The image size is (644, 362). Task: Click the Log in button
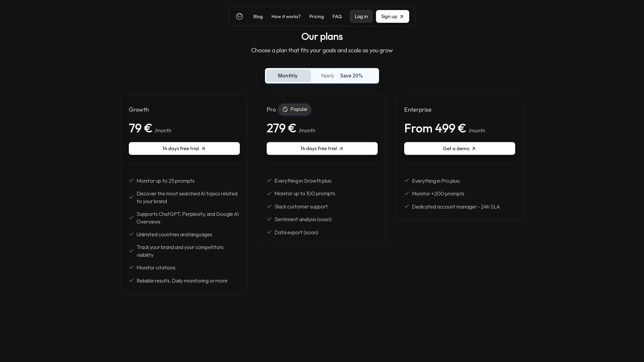361,16
